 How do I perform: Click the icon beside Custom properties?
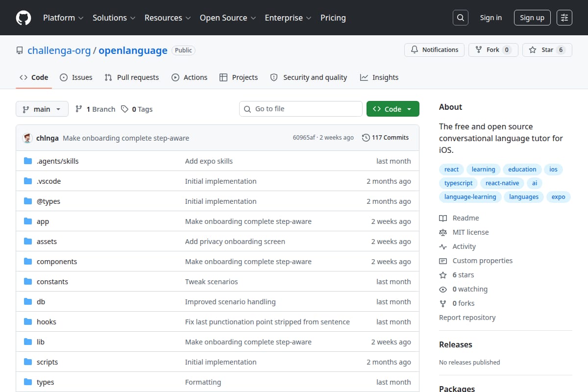click(443, 261)
